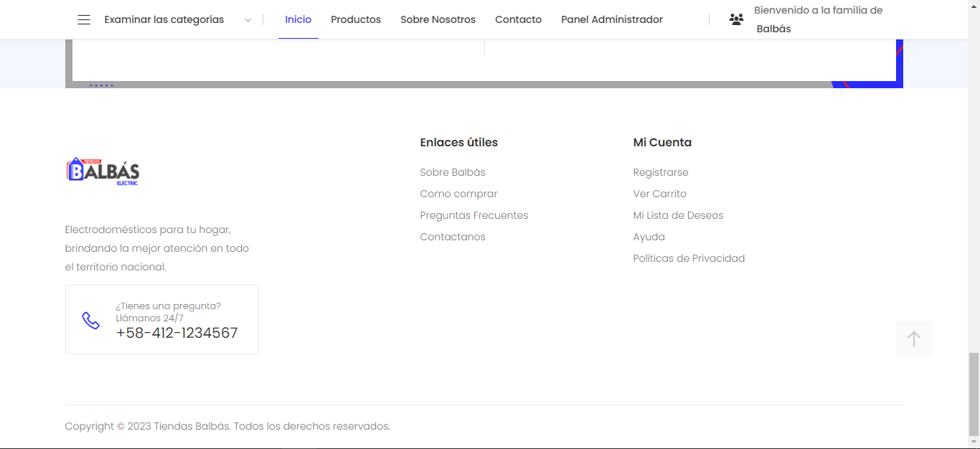Screen dimensions: 980x449
Task: Switch to the Productos section
Action: pyautogui.click(x=356, y=19)
